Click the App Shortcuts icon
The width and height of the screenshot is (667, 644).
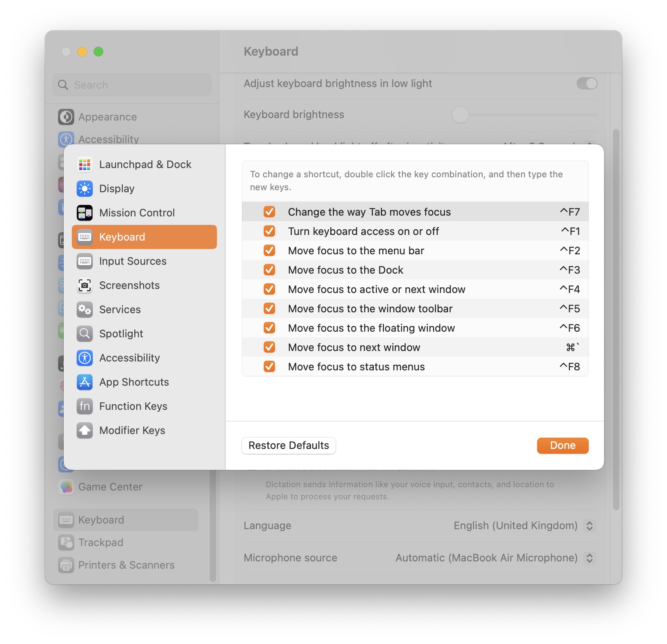85,382
